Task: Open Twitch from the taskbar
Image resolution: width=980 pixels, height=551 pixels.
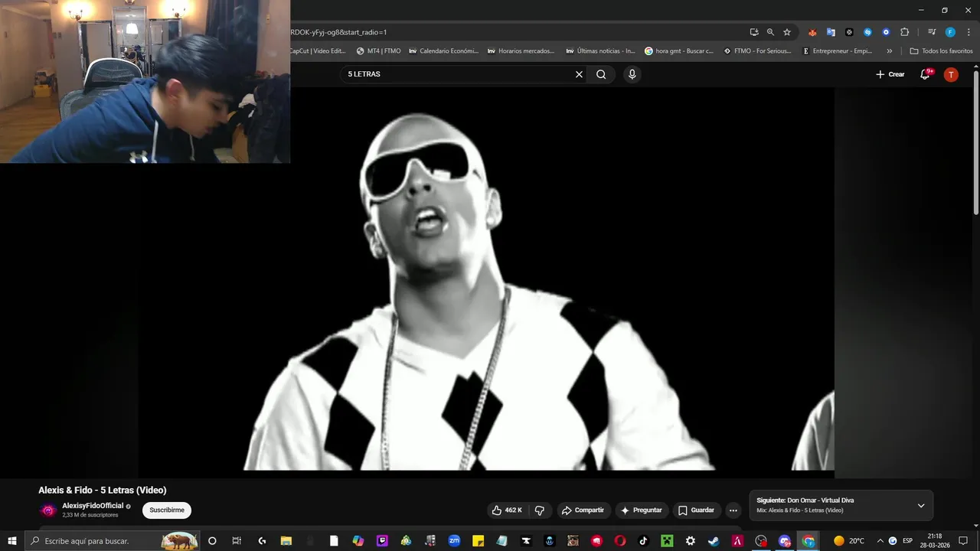Action: (x=382, y=541)
